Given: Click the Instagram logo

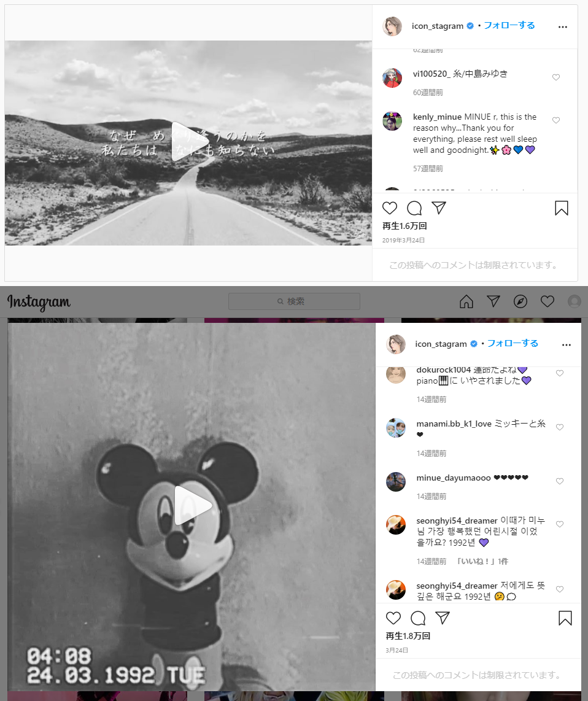Looking at the screenshot, I should pos(39,302).
